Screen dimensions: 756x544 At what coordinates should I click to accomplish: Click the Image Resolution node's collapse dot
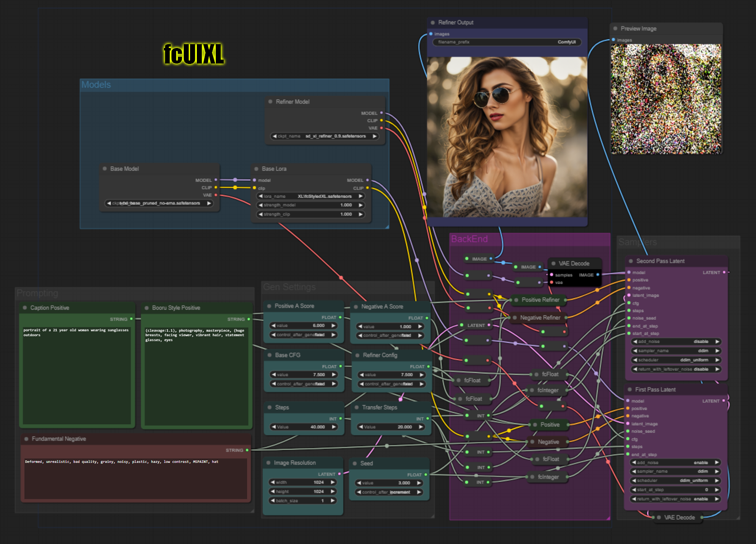[268, 463]
